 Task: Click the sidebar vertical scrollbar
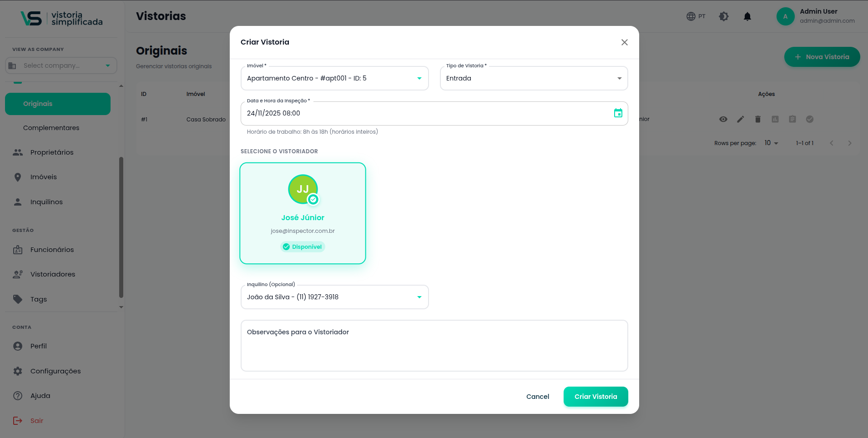pyautogui.click(x=121, y=227)
